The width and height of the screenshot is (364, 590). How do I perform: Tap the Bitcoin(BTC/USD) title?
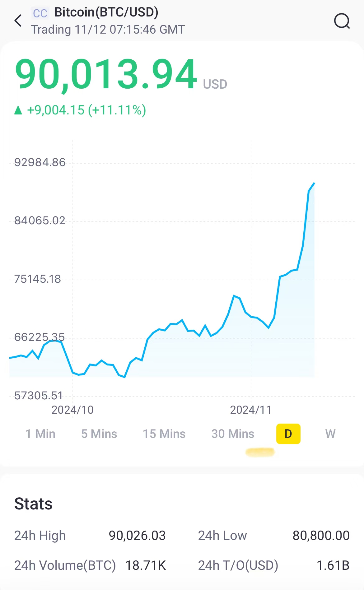coord(106,12)
